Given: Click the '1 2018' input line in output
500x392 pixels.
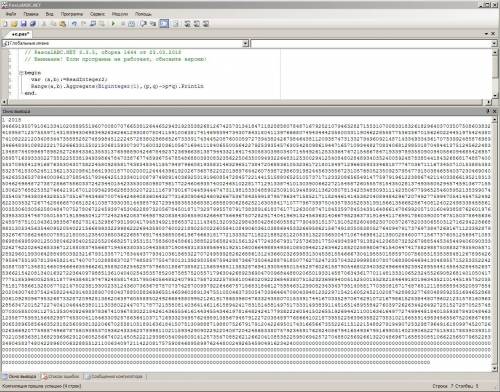Looking at the screenshot, I should (12, 120).
